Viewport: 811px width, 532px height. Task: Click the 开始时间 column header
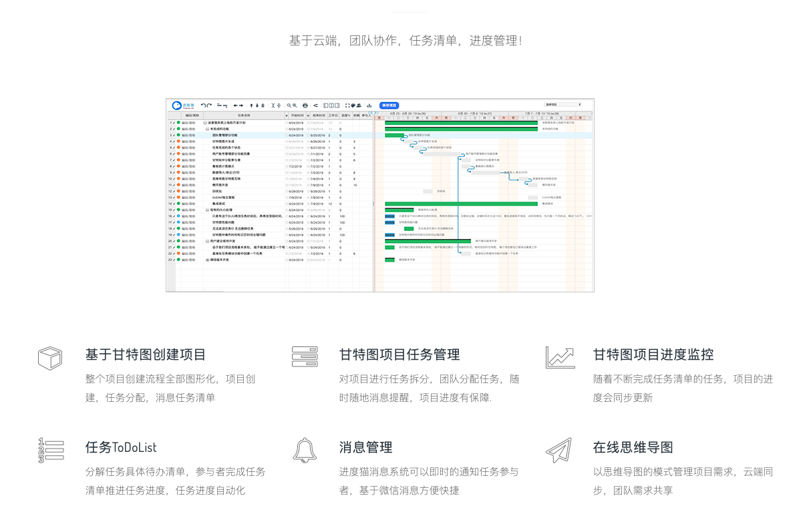pos(296,115)
